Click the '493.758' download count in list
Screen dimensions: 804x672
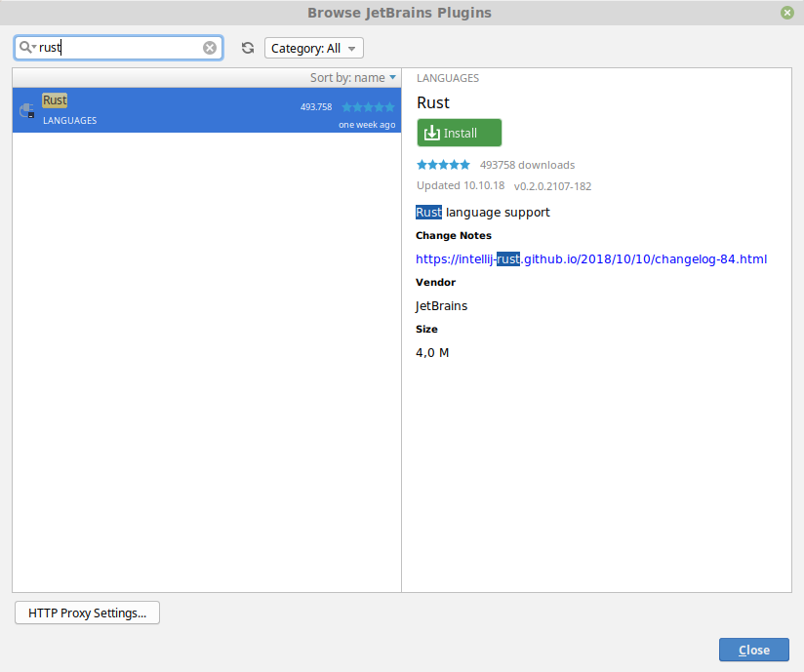(x=316, y=106)
